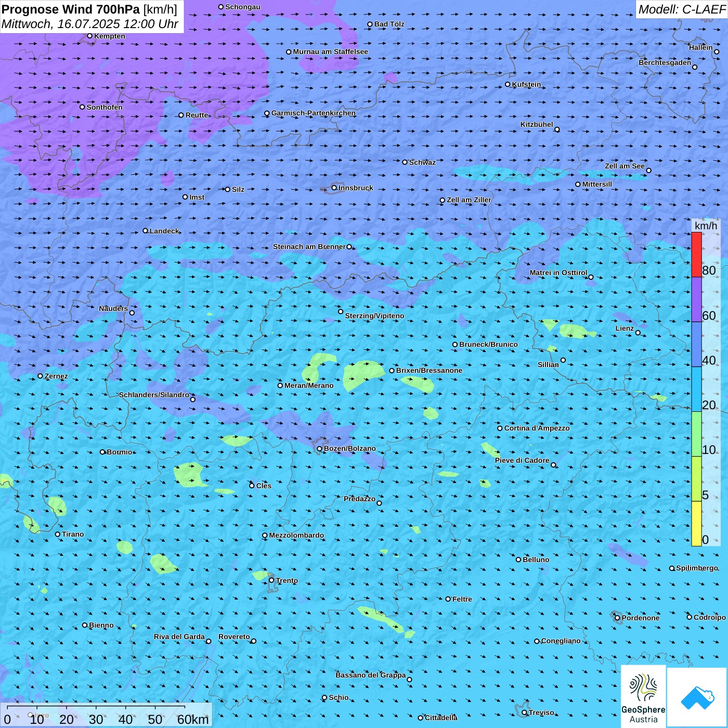This screenshot has height=728, width=728.
Task: Choose the Bassano del Grappa label
Action: pos(370,675)
